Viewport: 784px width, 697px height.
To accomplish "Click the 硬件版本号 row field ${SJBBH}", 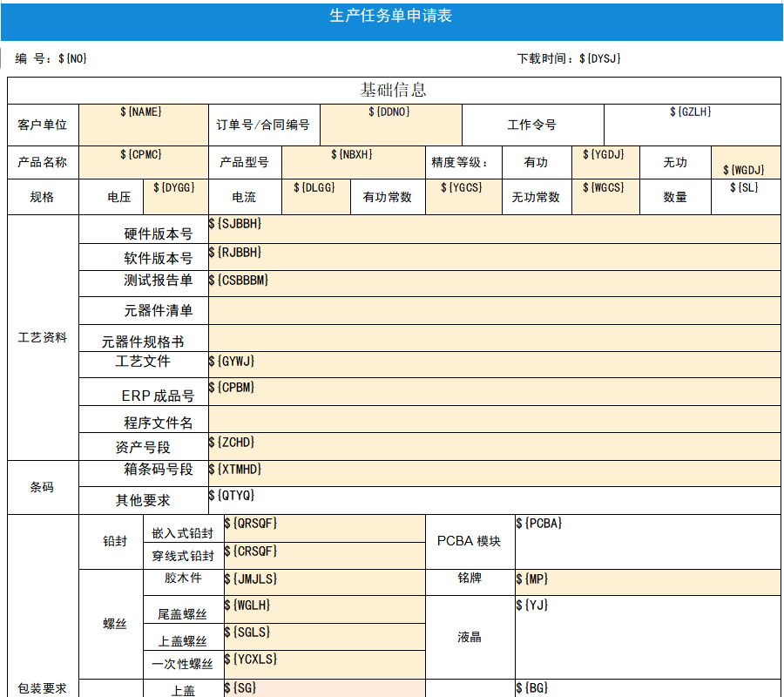I will pos(494,229).
